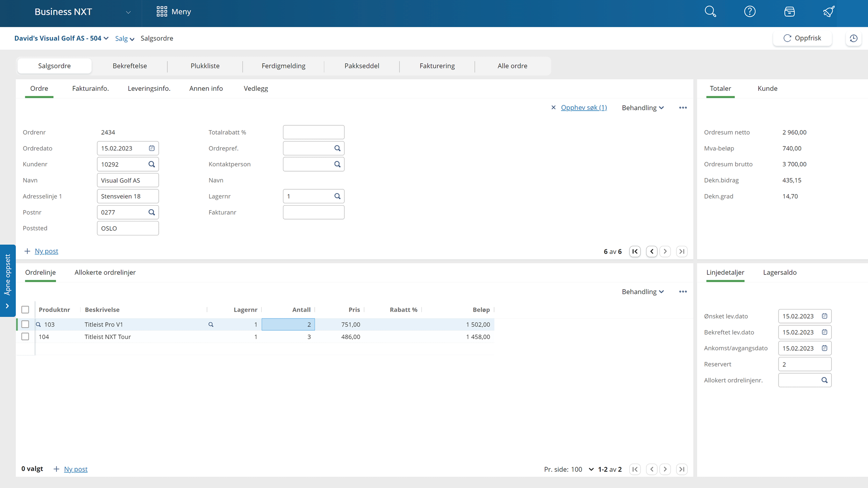Tick checkbox for product 103 row
Image resolution: width=868 pixels, height=488 pixels.
pos(25,324)
